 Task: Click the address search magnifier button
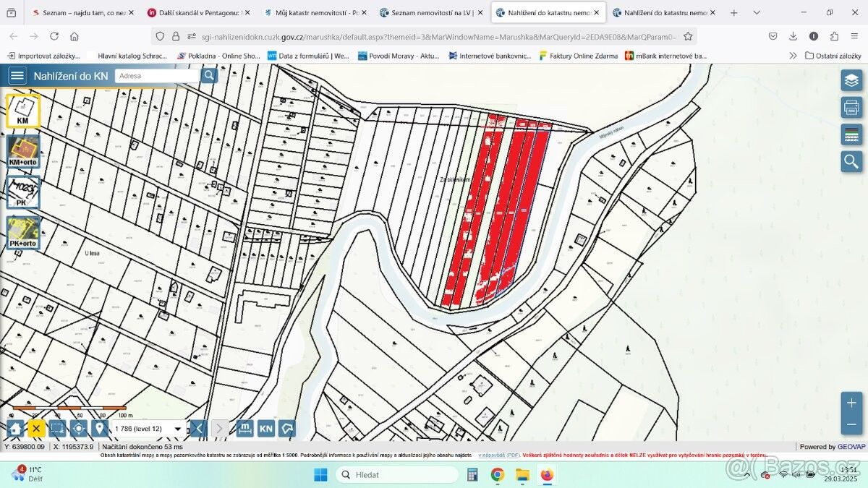209,75
